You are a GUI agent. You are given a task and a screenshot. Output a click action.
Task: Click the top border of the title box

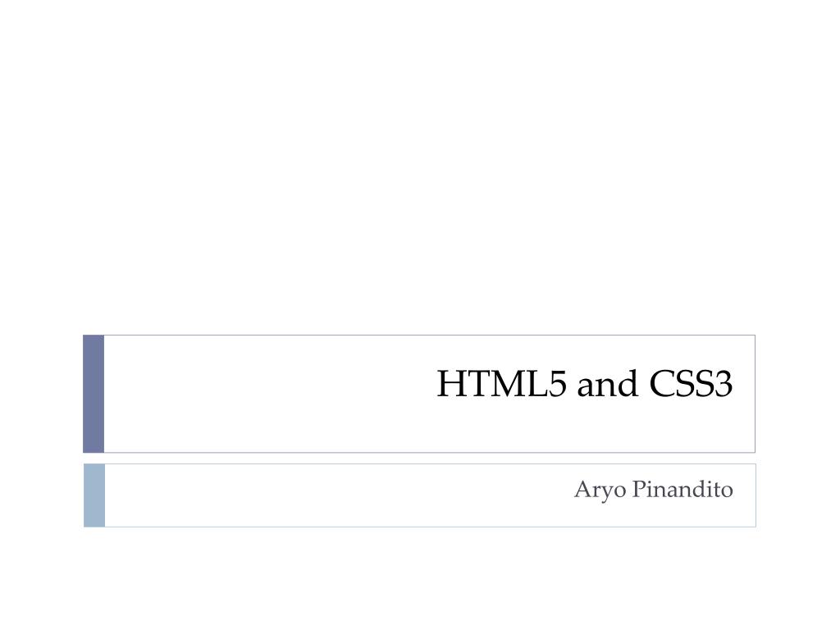coord(430,336)
